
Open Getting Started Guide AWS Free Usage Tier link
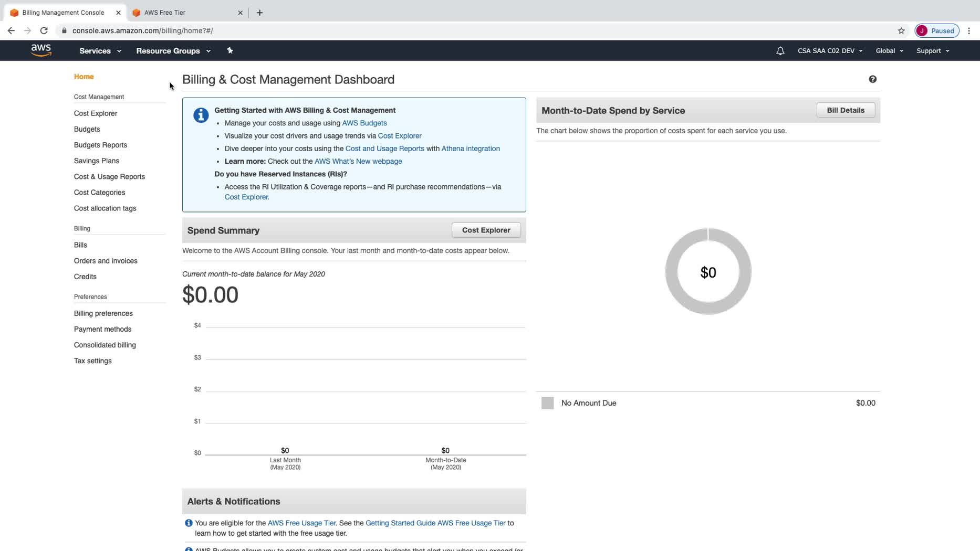(435, 523)
